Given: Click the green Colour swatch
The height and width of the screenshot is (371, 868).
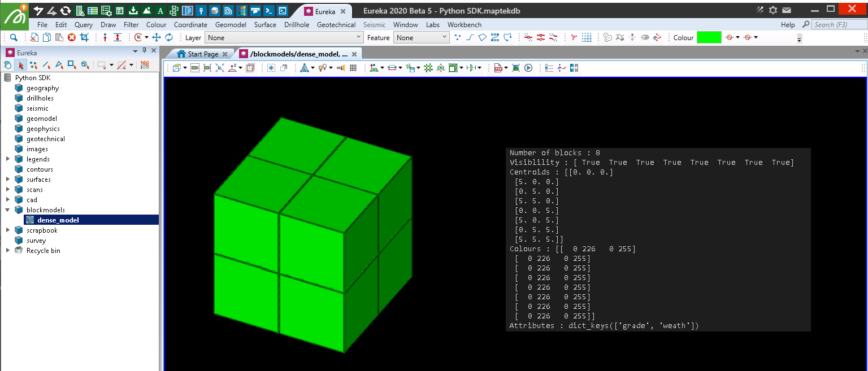Looking at the screenshot, I should (709, 37).
